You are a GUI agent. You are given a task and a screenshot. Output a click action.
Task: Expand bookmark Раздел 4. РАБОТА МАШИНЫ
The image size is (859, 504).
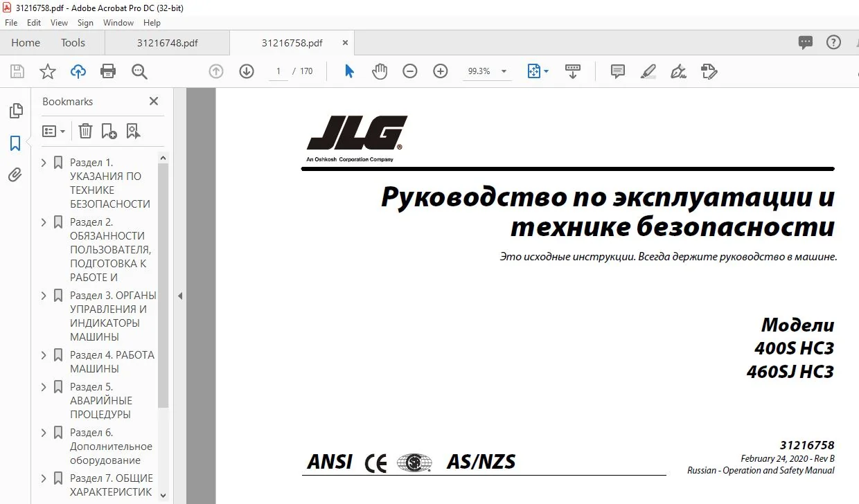44,355
